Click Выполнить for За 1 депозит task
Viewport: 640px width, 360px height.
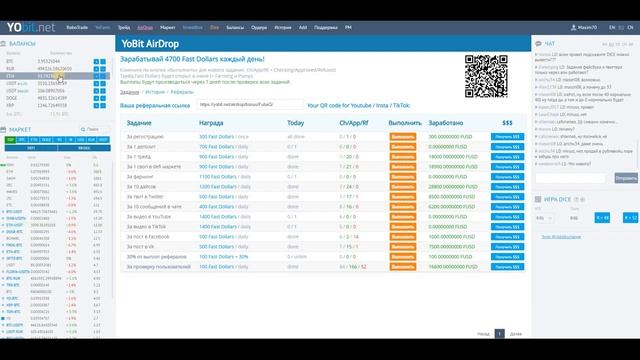[402, 147]
